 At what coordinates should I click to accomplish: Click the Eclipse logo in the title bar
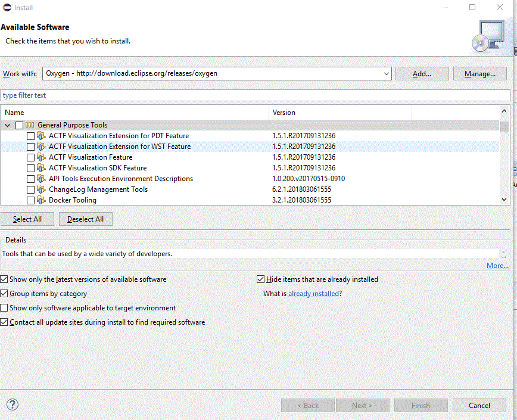click(x=7, y=7)
